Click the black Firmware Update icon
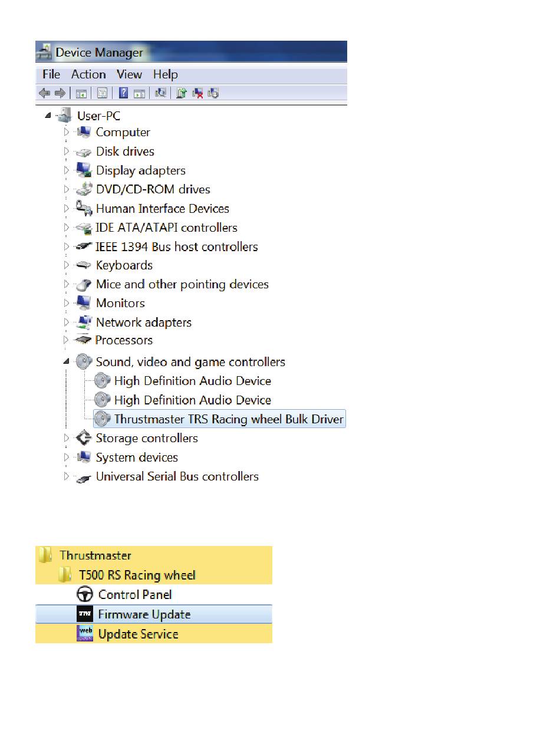560x747 pixels. pyautogui.click(x=85, y=614)
